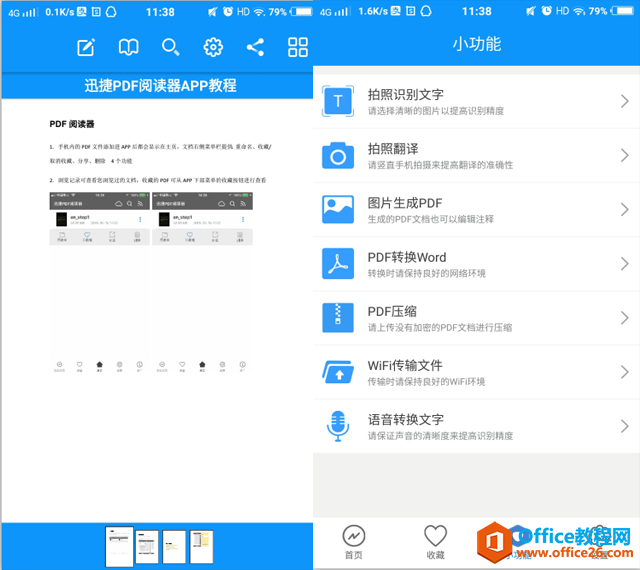Open the 收藏 favorites tab
This screenshot has height=570, width=640.
436,542
